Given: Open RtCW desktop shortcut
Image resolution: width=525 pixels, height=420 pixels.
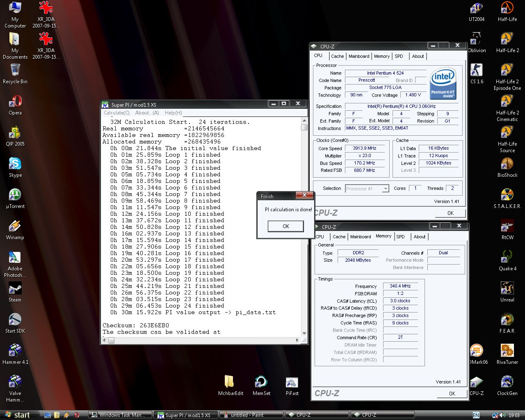Looking at the screenshot, I should 507,230.
